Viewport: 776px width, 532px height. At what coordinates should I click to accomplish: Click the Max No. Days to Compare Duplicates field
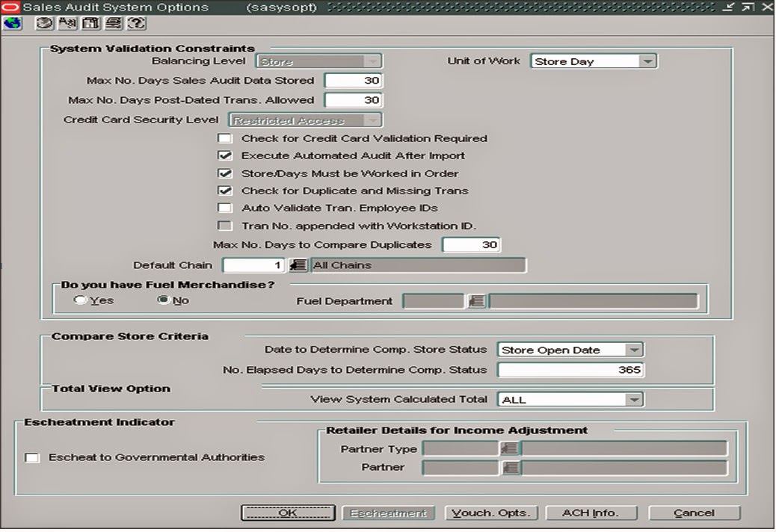pyautogui.click(x=471, y=244)
